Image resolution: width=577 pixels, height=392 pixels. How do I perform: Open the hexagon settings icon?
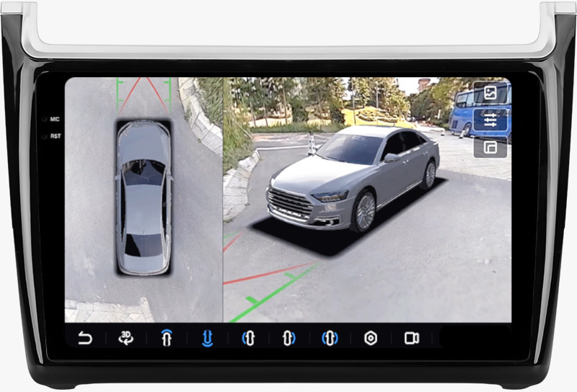(371, 338)
